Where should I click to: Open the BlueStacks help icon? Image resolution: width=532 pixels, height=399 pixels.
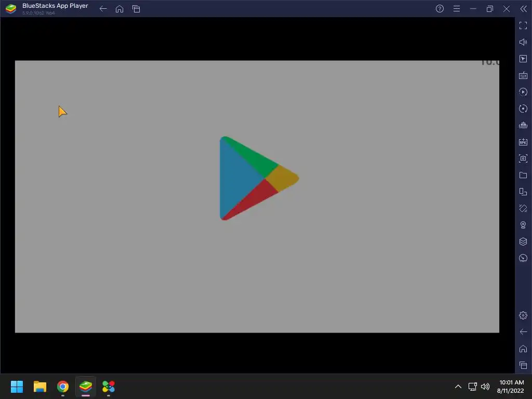tap(440, 9)
